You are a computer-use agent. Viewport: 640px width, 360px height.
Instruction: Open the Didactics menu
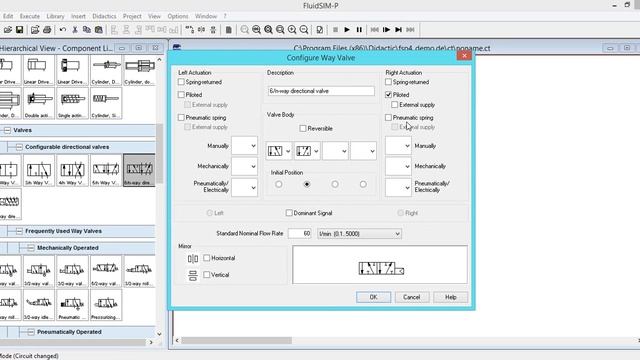104,16
